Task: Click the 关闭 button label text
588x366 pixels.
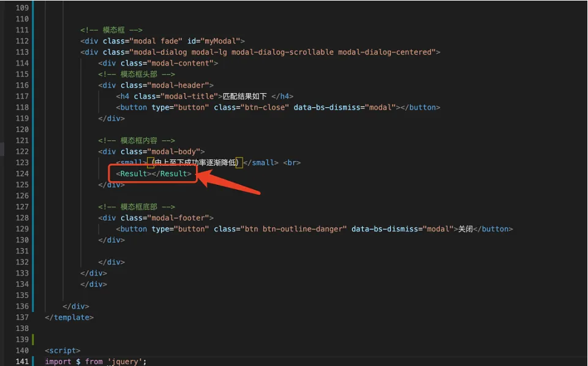Action: (x=466, y=229)
